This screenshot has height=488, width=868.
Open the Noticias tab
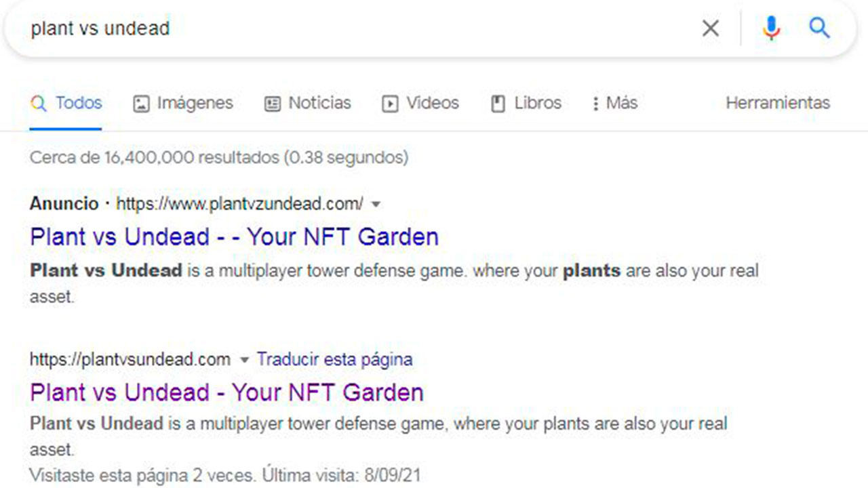click(307, 104)
